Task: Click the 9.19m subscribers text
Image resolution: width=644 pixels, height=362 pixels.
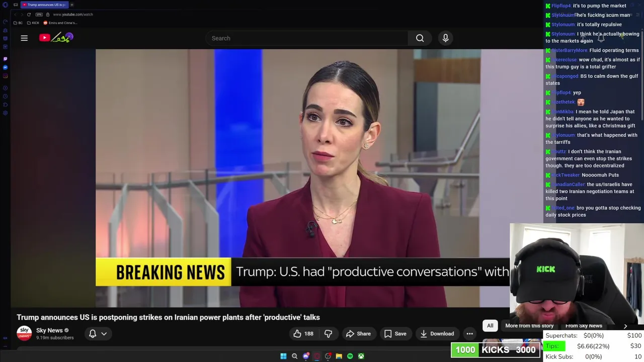Action: (x=55, y=338)
